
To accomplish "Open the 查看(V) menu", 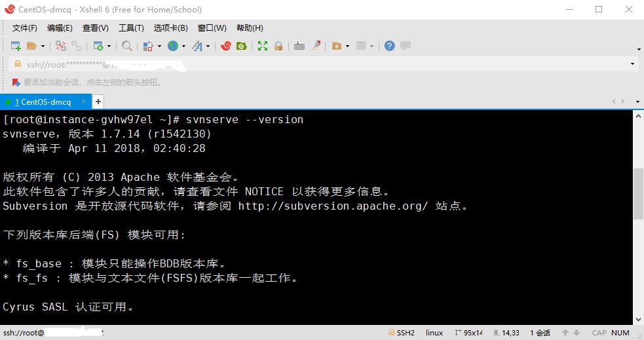I will coord(96,28).
